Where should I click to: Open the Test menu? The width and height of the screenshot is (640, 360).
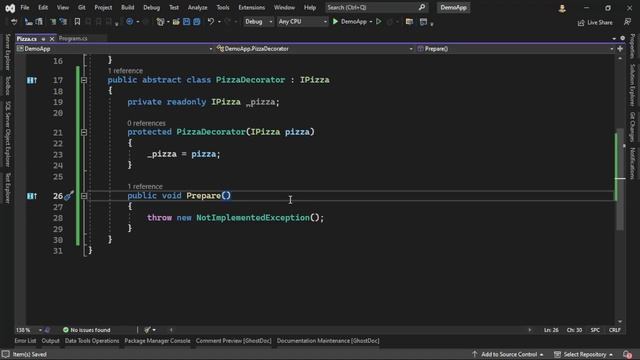(x=174, y=7)
